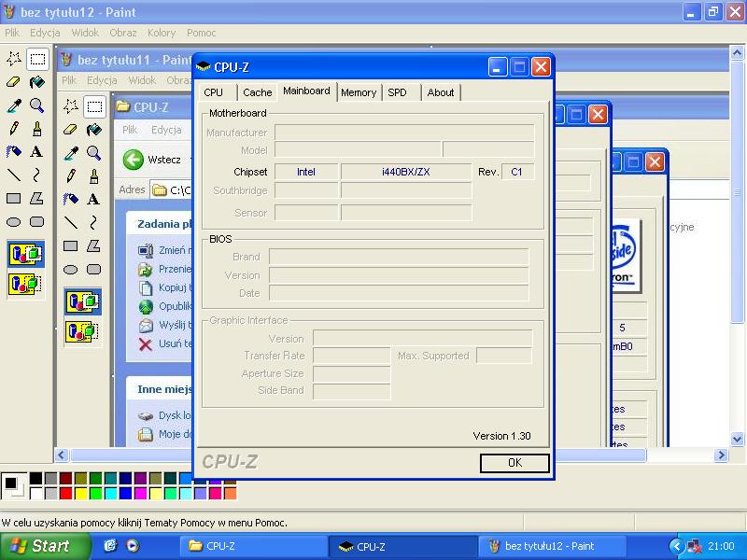This screenshot has width=747, height=560.
Task: Open the Plik menu of bez tytułu12 Paint
Action: click(12, 33)
